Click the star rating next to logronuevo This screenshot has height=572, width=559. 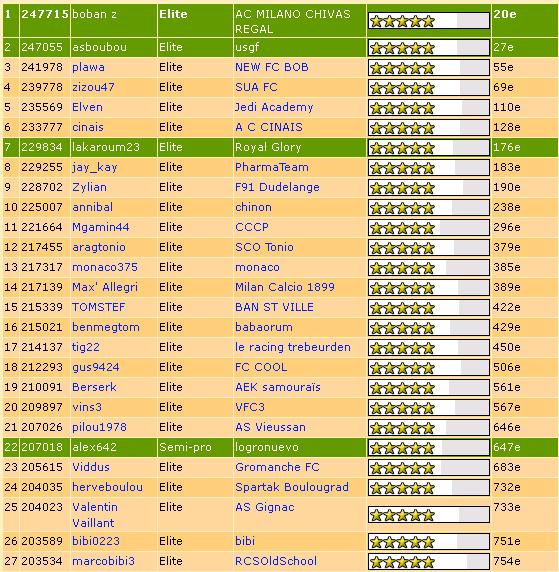pos(429,448)
